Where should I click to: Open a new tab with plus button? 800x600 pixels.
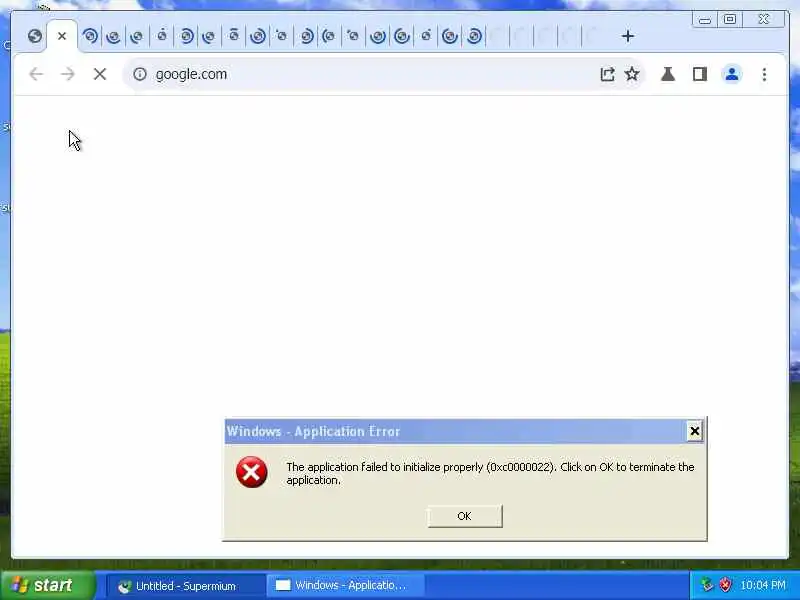tap(628, 36)
